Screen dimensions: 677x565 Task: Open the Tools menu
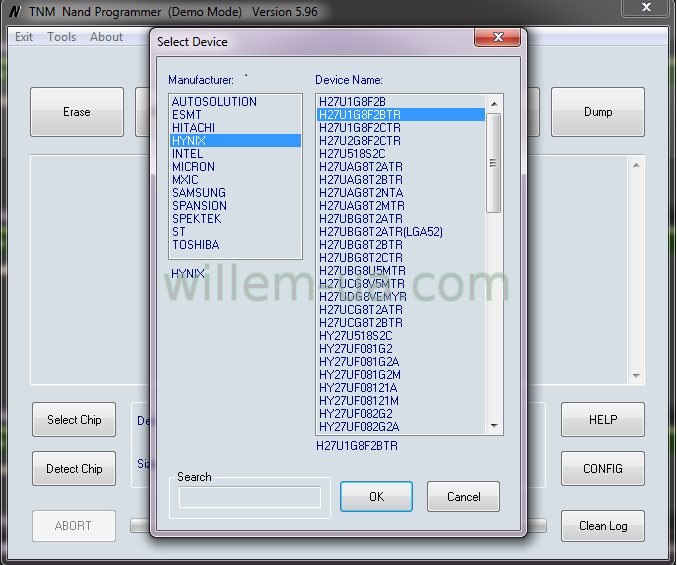pos(62,37)
